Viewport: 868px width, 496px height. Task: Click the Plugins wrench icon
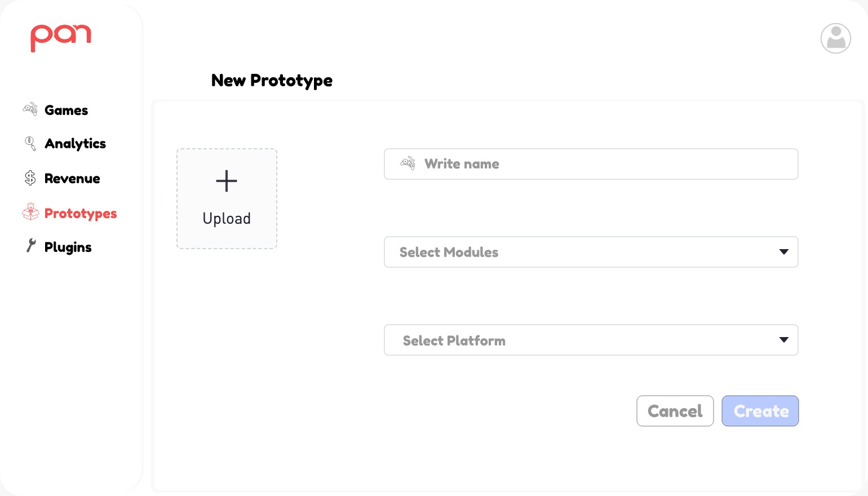(x=31, y=246)
